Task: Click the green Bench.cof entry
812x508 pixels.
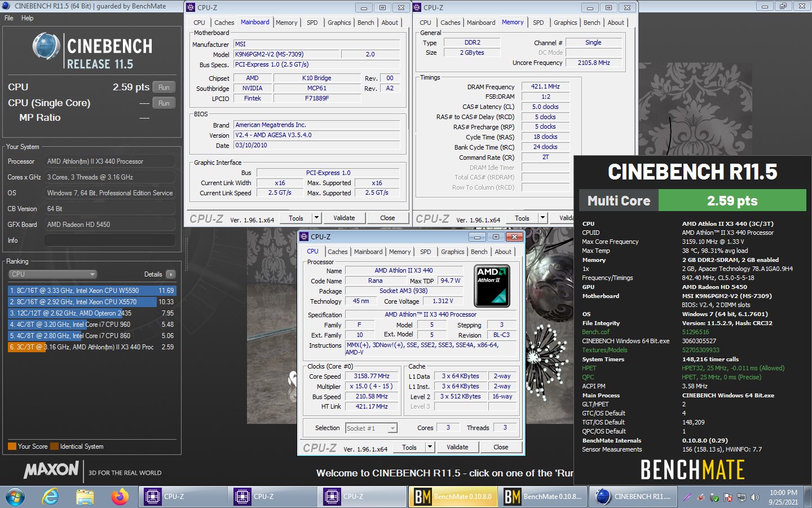Action: click(595, 332)
